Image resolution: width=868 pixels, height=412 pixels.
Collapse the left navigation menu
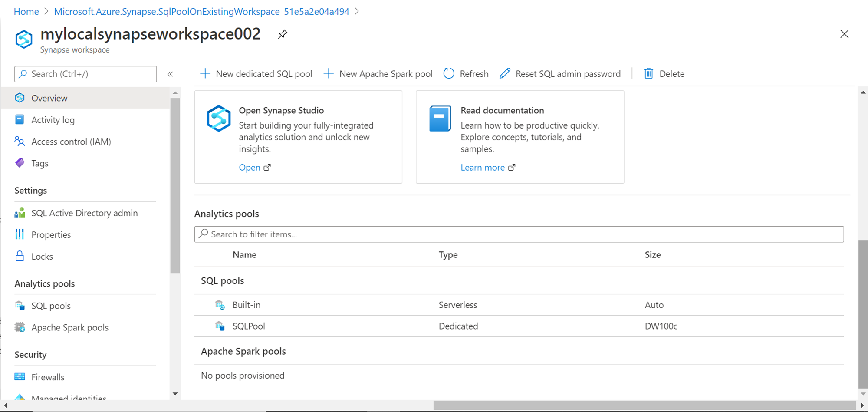point(170,74)
